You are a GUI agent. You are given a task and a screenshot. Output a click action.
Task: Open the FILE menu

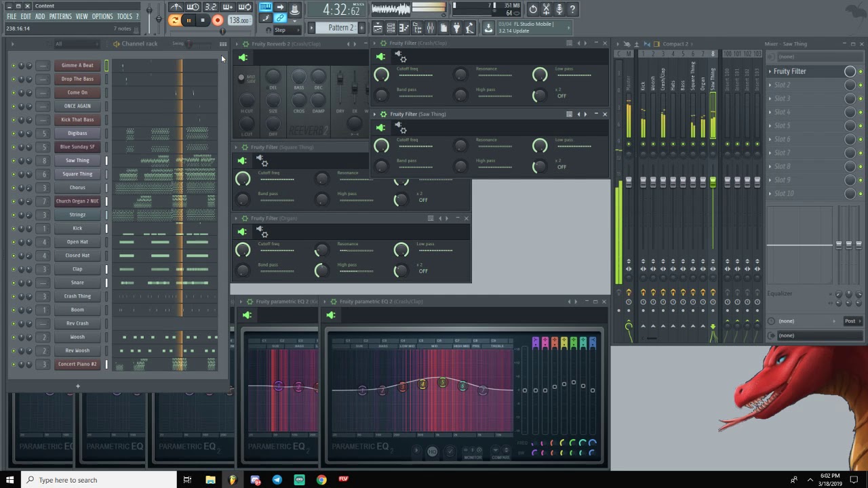coord(12,16)
